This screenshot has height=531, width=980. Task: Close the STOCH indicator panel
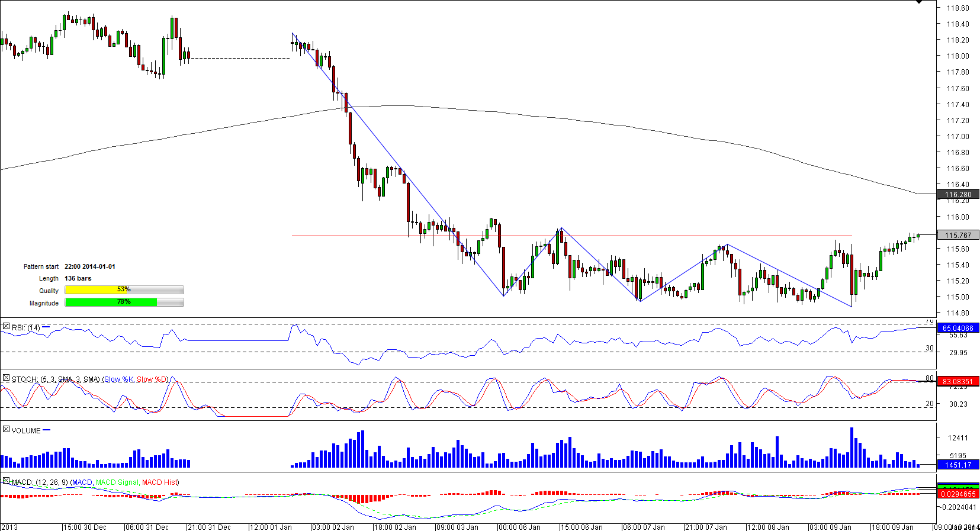coord(6,378)
